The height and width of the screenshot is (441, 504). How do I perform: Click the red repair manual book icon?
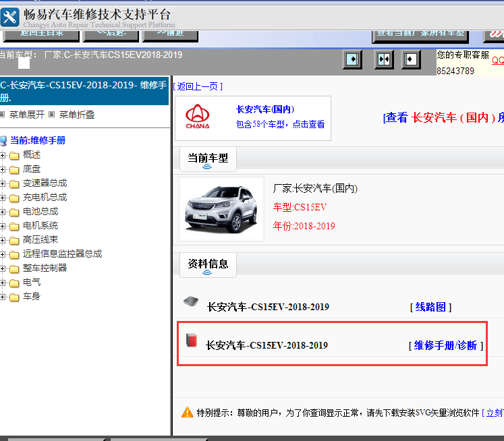tap(192, 340)
